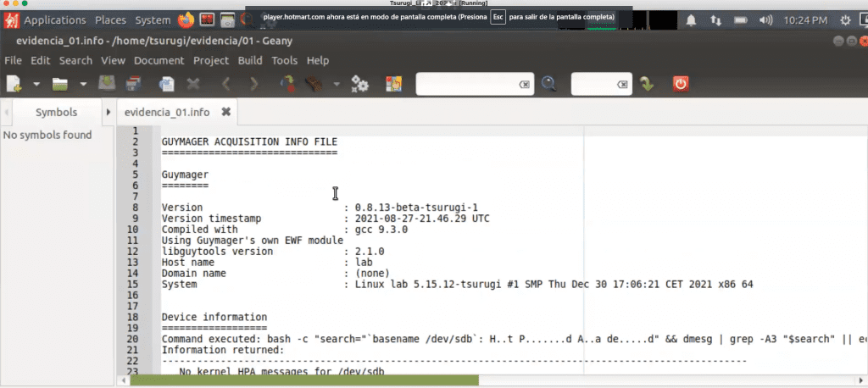Quit Geany with red power icon
This screenshot has width=868, height=388.
tap(681, 84)
